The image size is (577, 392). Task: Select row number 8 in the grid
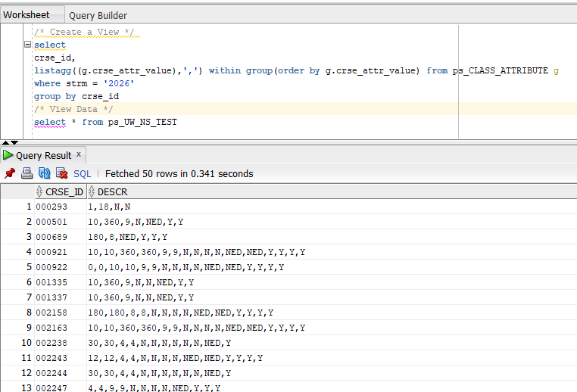coord(29,313)
